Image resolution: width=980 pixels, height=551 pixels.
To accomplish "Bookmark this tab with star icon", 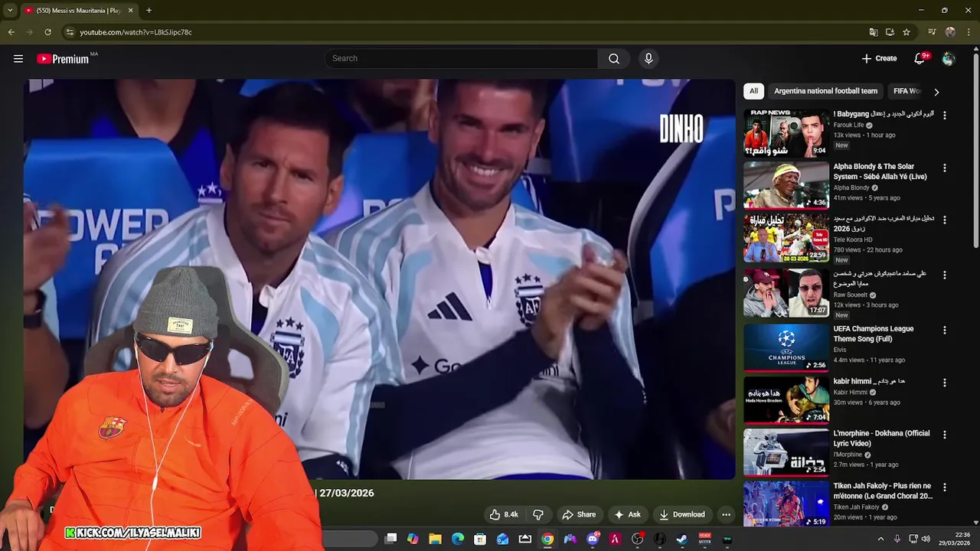I will coord(906,32).
